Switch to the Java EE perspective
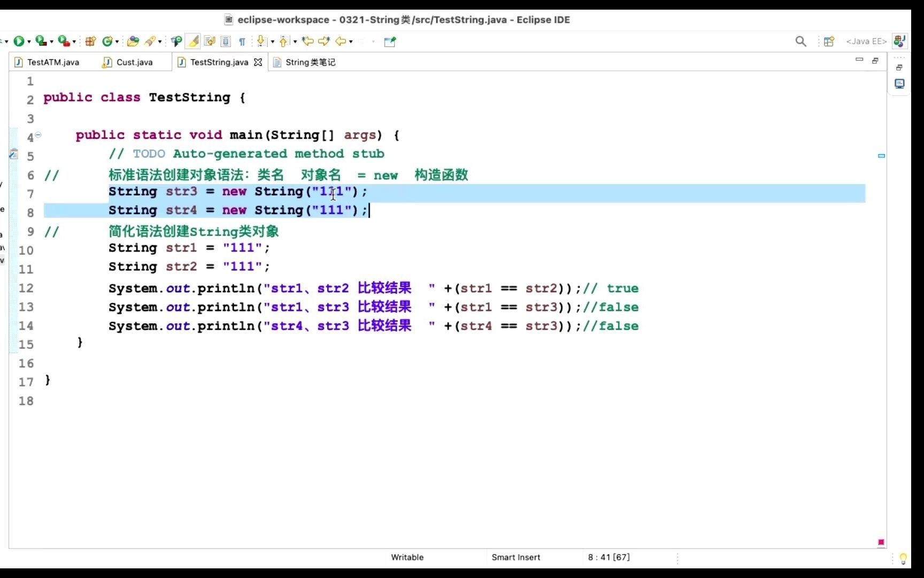Screen dimensions: 924x578 866,41
